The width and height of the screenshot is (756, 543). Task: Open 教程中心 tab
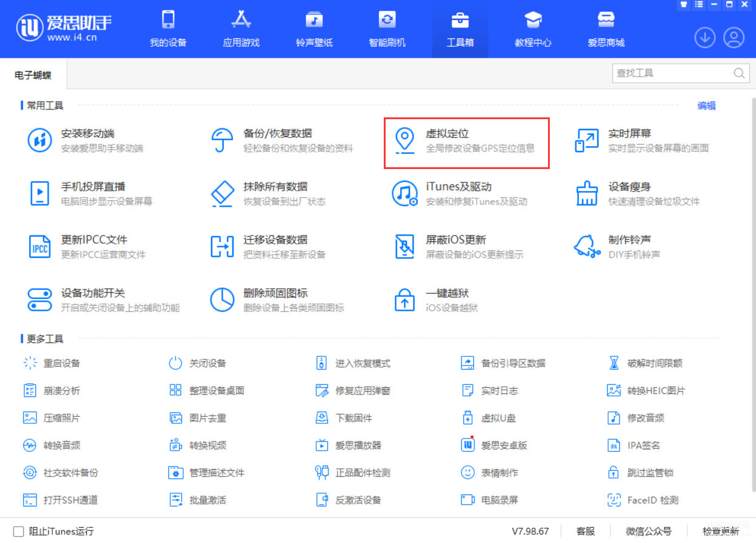(x=533, y=29)
